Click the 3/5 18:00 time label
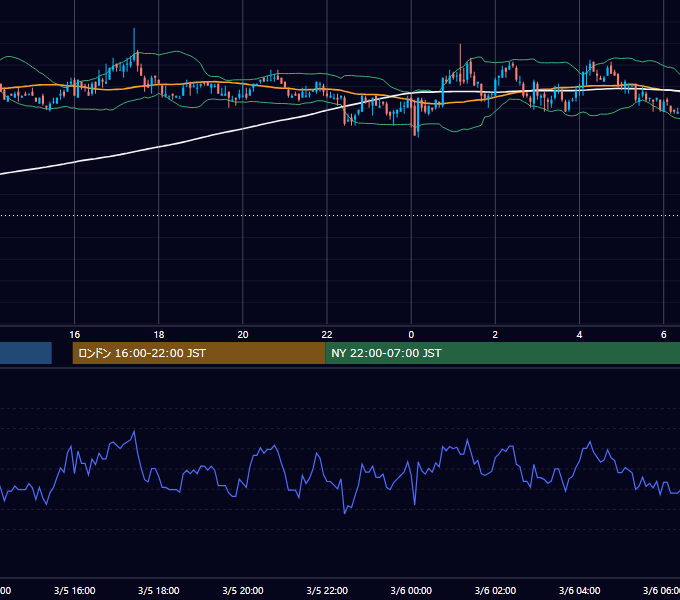 (159, 591)
